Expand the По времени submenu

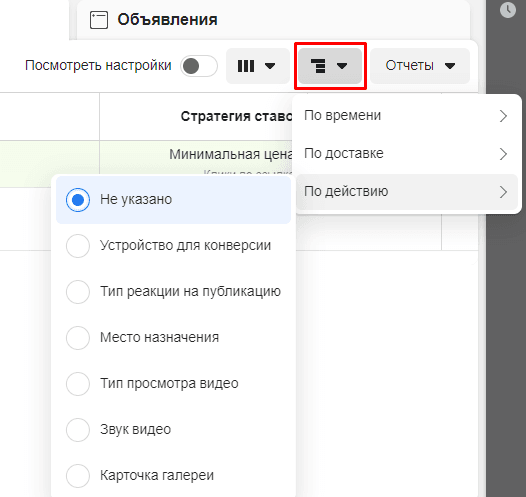[x=407, y=116]
